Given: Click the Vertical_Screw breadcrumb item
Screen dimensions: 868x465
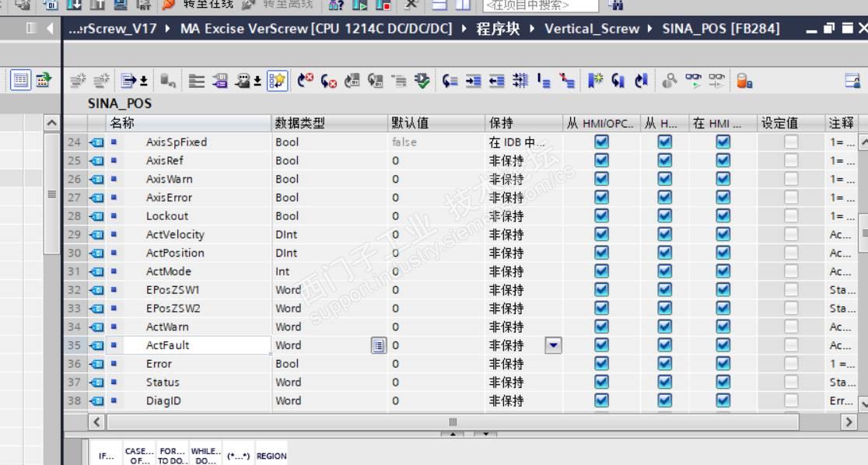Looking at the screenshot, I should [592, 29].
